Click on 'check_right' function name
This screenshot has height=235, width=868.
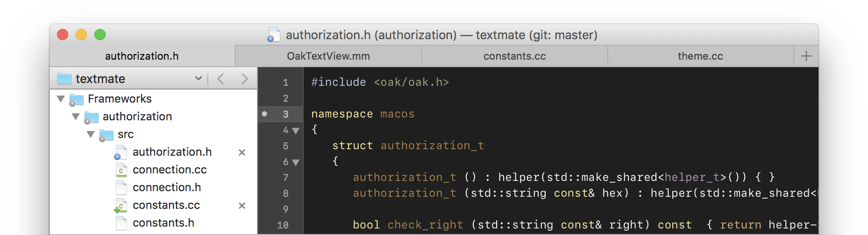click(425, 225)
